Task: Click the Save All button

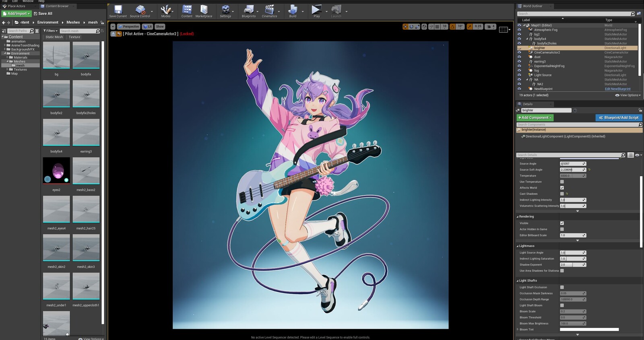Action: click(x=43, y=14)
